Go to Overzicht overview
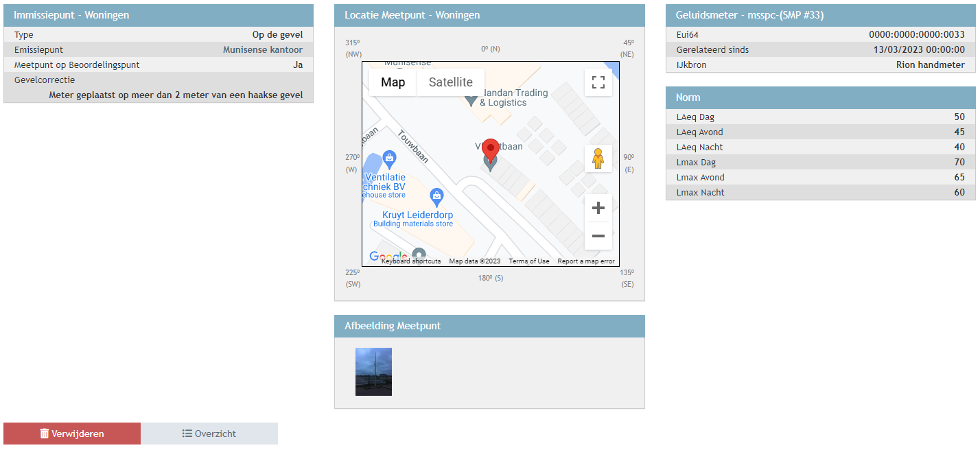Viewport: 980px width, 450px height. click(209, 434)
